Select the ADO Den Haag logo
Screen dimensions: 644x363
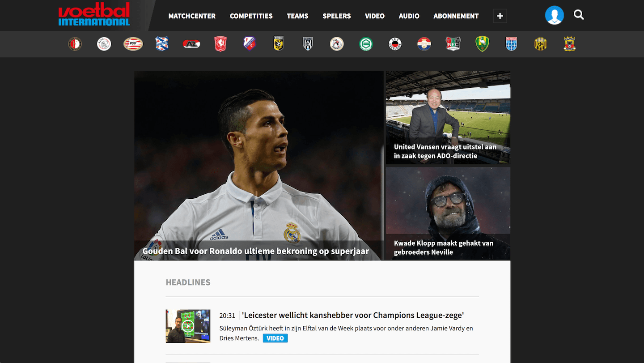point(482,44)
